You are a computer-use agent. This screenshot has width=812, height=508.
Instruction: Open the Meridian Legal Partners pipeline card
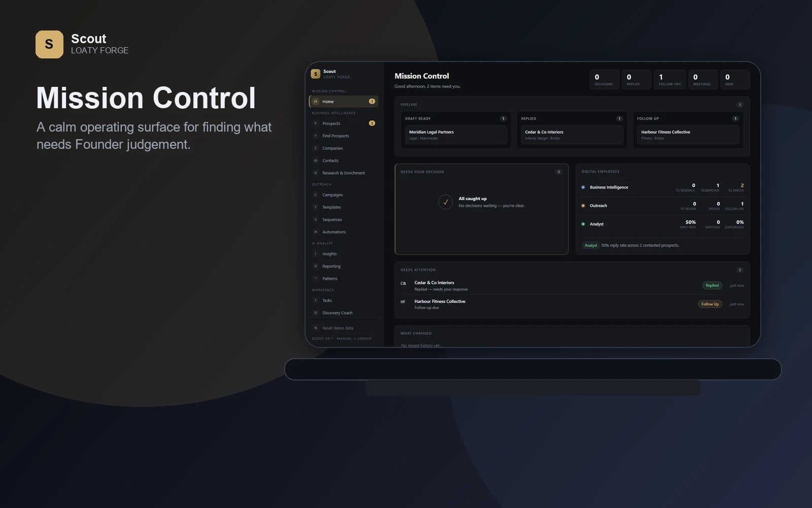[x=456, y=135]
